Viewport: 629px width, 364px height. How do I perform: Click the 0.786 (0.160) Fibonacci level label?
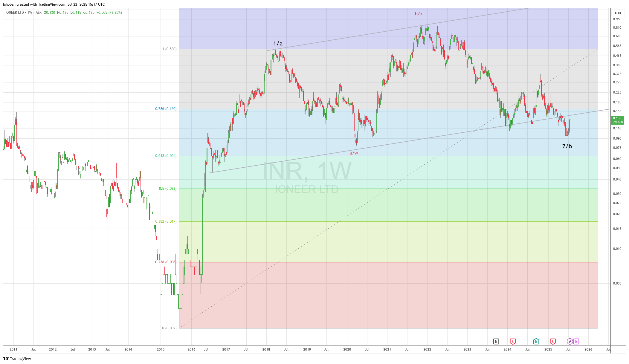[x=166, y=109]
